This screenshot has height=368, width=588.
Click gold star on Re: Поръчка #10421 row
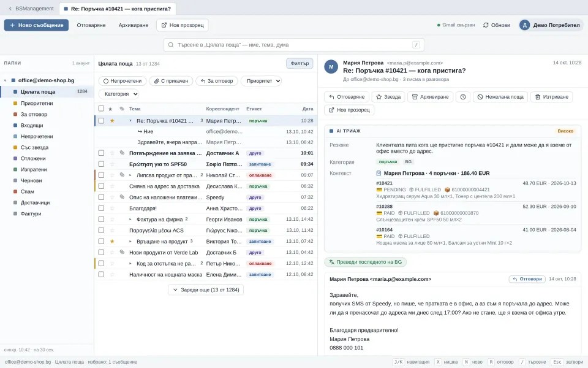[x=111, y=121]
